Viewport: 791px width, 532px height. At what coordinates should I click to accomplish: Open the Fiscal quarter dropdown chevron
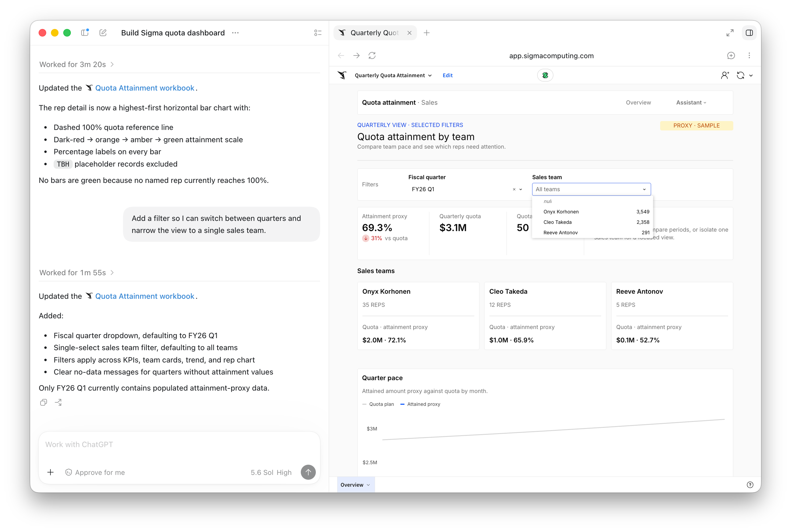pos(521,189)
